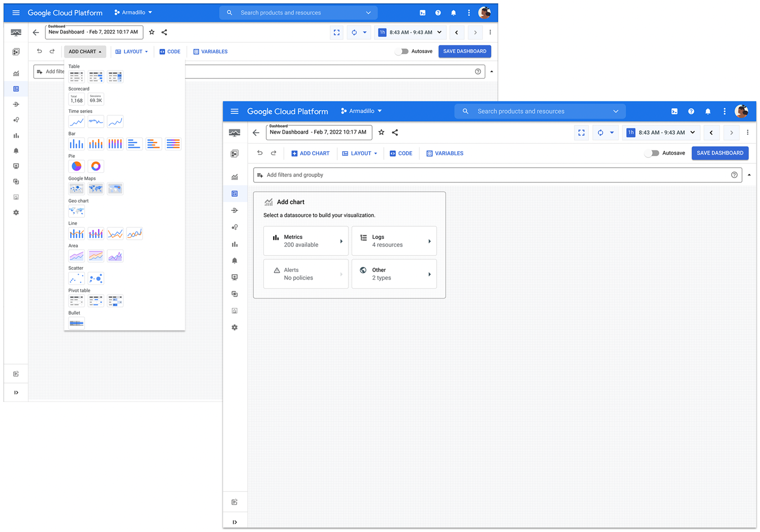
Task: Enter fullscreen mode in the front dashboard
Action: point(581,133)
